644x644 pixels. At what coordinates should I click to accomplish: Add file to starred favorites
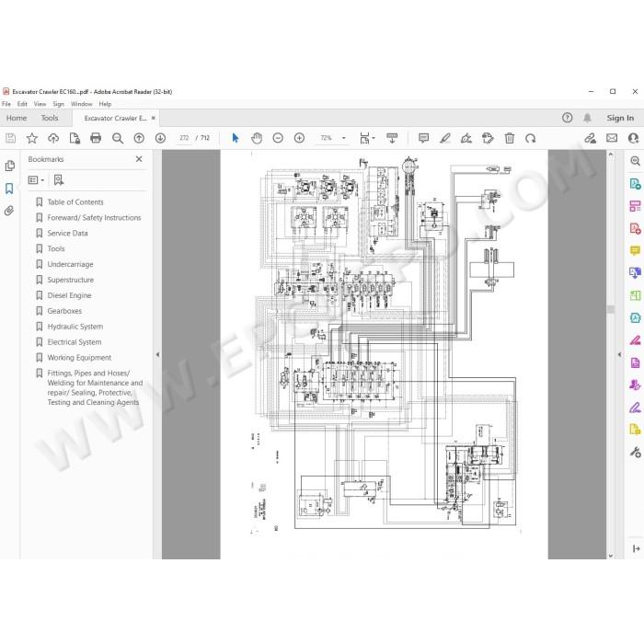tap(32, 138)
